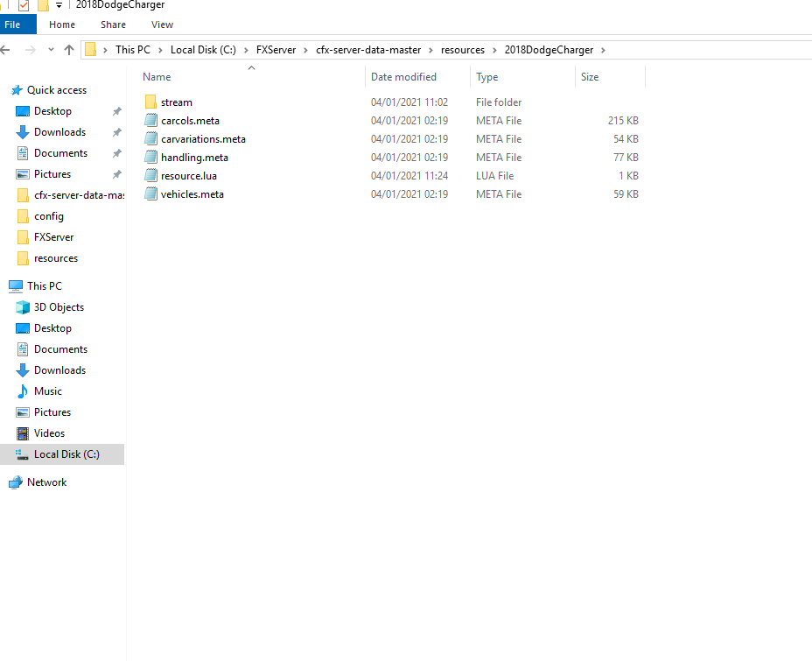Click the Network icon in sidebar

(x=16, y=482)
